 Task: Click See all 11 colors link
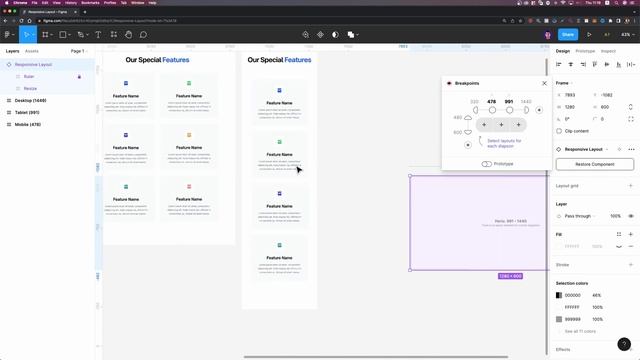click(x=580, y=331)
